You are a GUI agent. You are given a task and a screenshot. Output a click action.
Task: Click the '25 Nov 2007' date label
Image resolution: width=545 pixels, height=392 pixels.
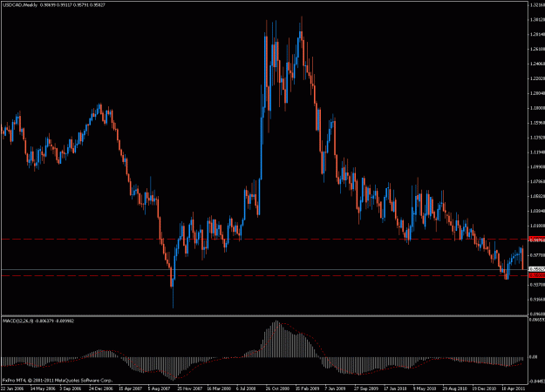[190, 389]
